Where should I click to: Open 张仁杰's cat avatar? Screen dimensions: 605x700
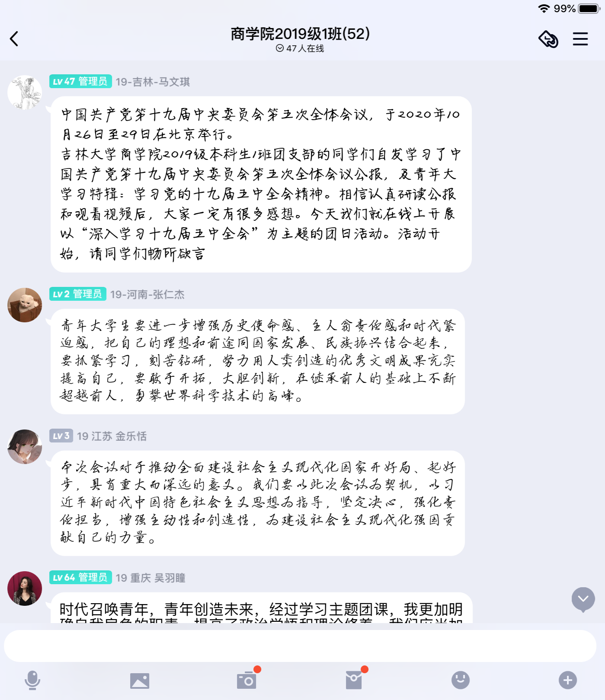click(25, 305)
